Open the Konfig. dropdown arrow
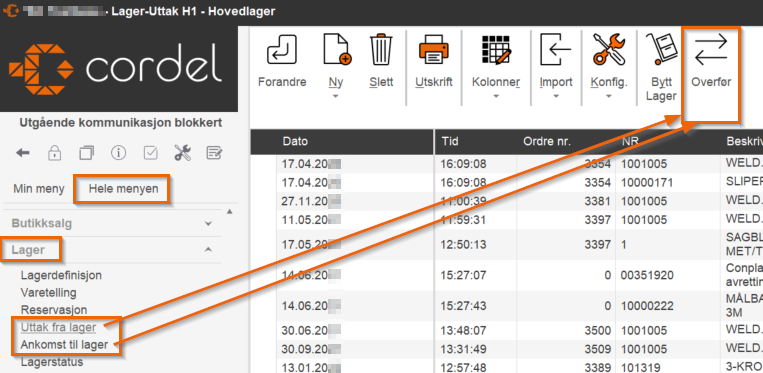This screenshot has width=763, height=373. [609, 96]
